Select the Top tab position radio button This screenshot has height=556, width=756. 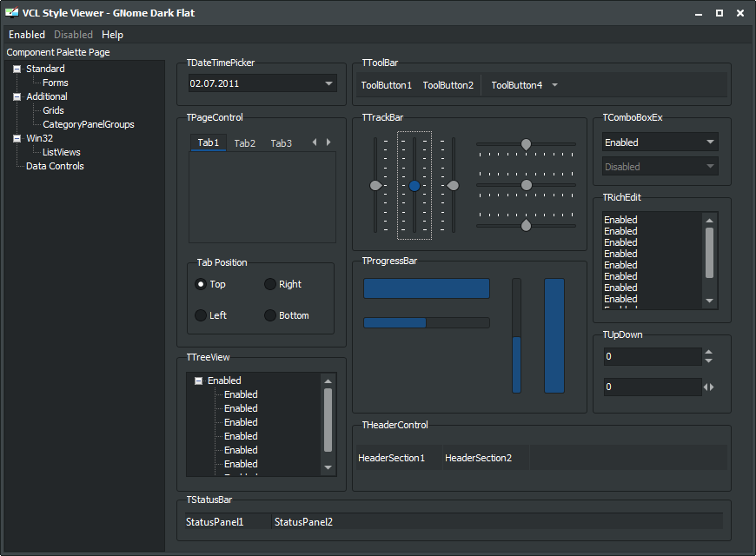coord(201,284)
